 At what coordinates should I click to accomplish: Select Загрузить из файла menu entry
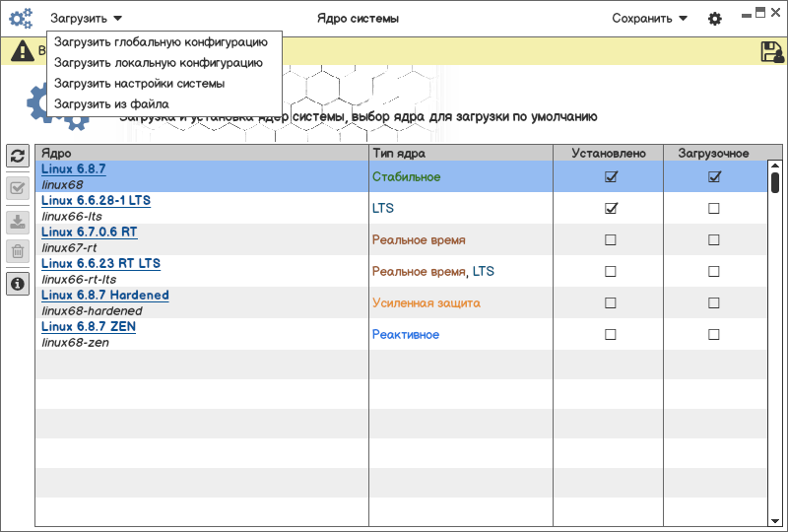[111, 104]
